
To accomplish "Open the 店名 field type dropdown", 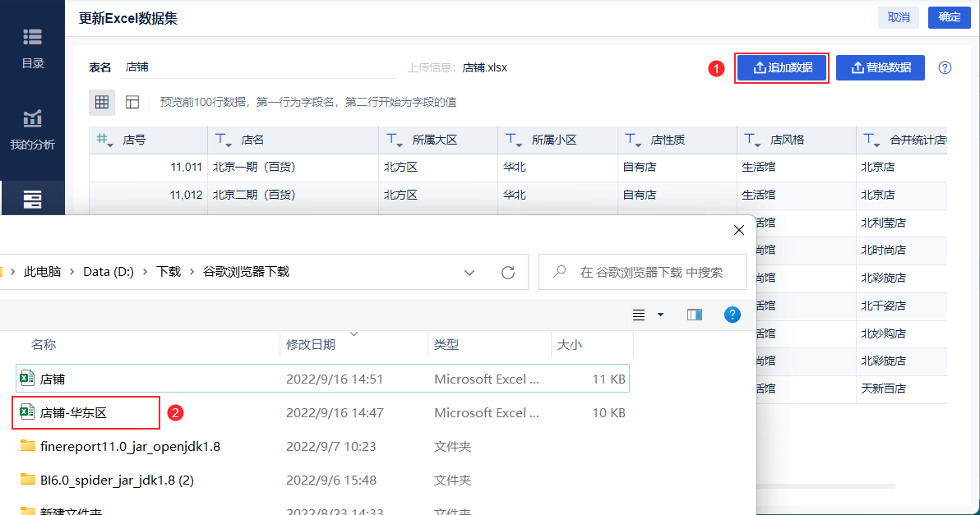I will [224, 140].
